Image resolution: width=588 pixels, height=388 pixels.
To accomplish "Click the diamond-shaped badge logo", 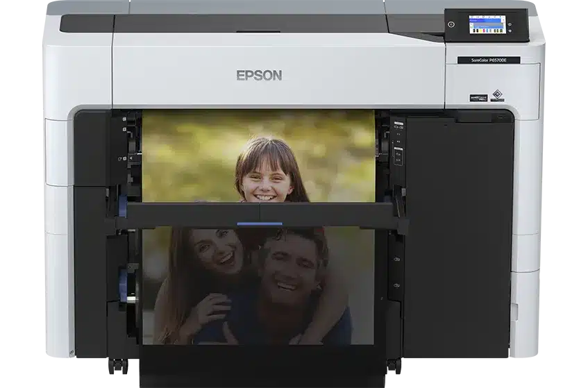I will pyautogui.click(x=498, y=94).
